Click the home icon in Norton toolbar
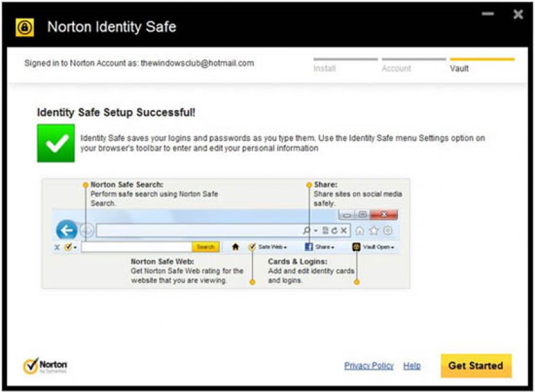 [236, 247]
